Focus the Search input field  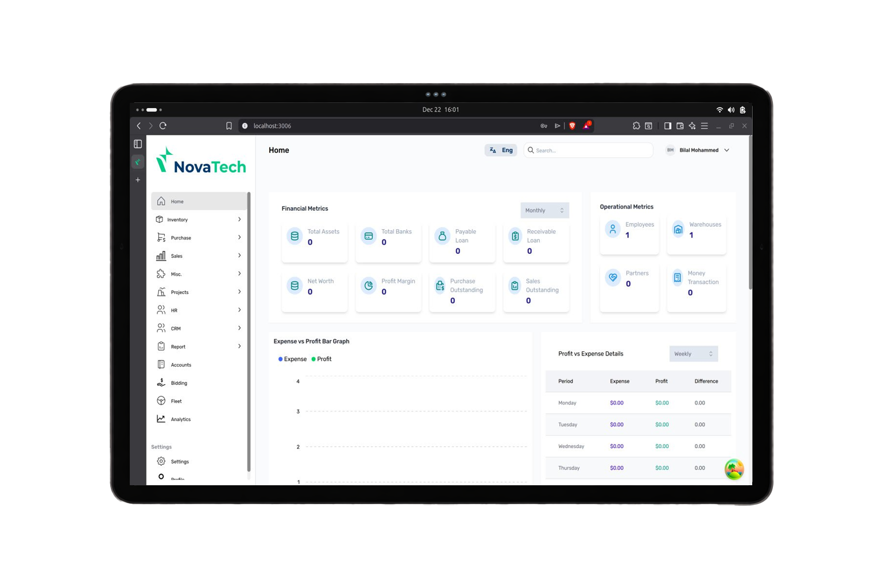point(589,150)
